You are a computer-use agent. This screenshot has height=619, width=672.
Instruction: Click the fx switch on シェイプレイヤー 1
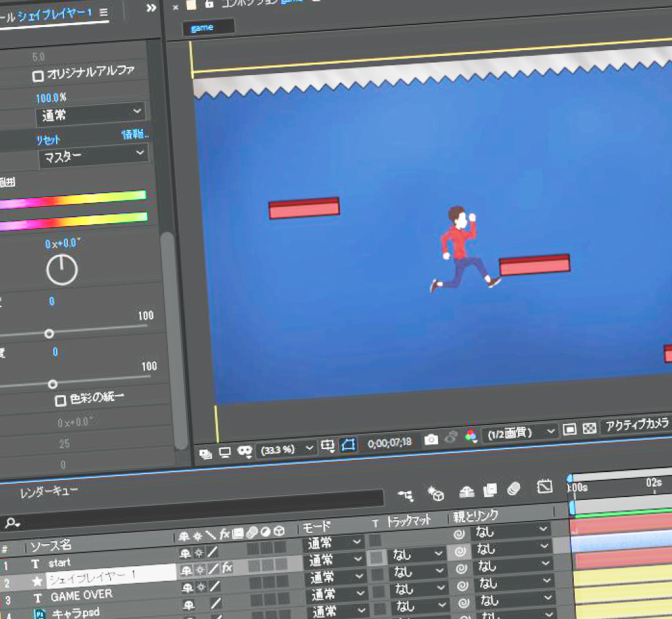(227, 568)
